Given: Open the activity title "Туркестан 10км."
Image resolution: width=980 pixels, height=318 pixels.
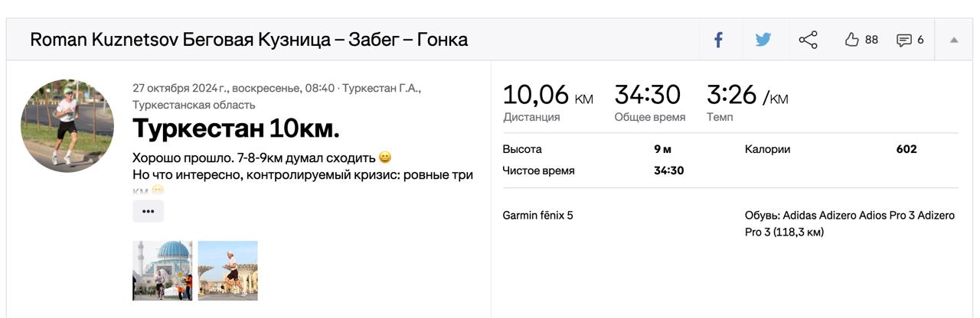Looking at the screenshot, I should pyautogui.click(x=236, y=128).
